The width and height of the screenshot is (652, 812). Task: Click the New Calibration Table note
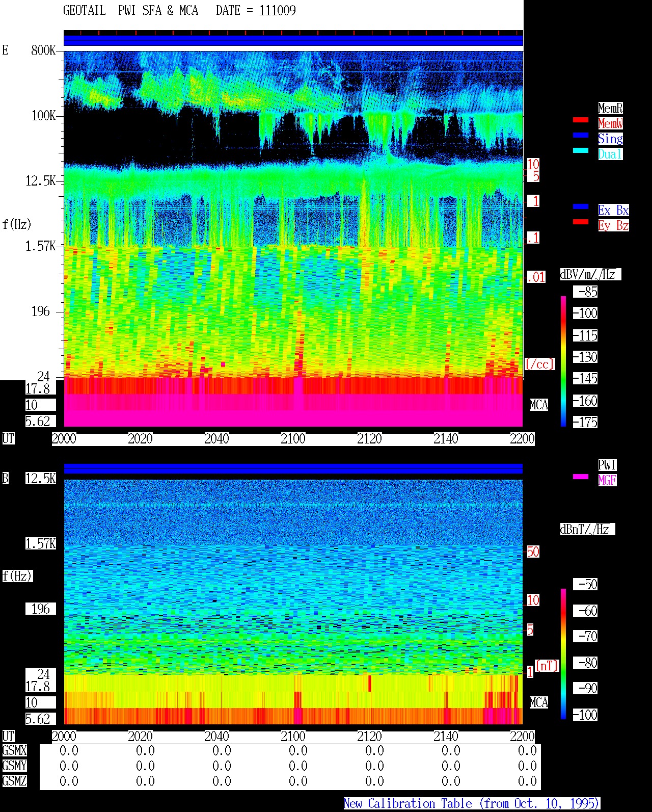coord(472,804)
